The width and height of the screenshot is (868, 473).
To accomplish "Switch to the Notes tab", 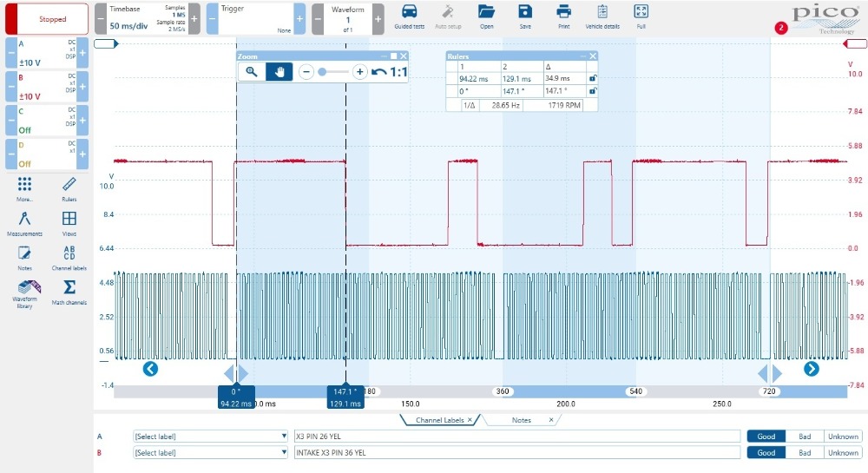I will [x=522, y=420].
